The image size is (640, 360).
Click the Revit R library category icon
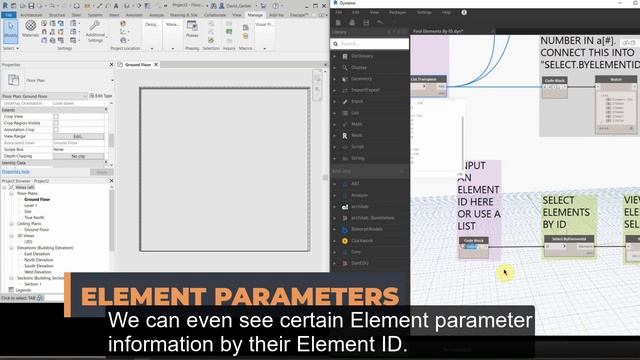point(345,135)
